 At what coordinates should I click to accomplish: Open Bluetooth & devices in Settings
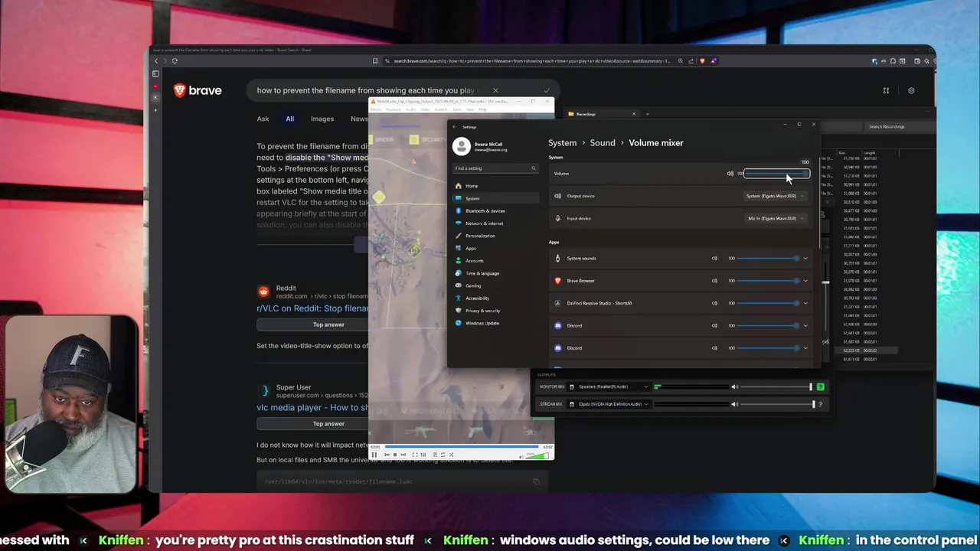click(495, 210)
